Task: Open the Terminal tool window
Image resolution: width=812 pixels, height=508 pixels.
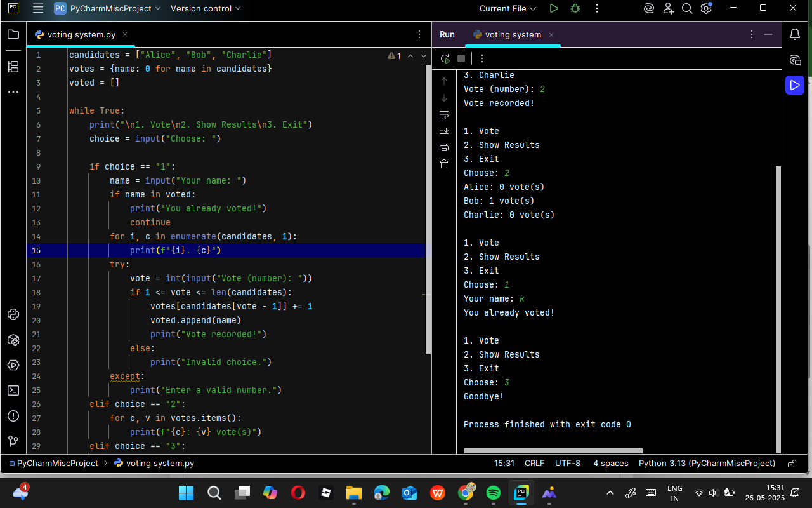Action: 13,391
